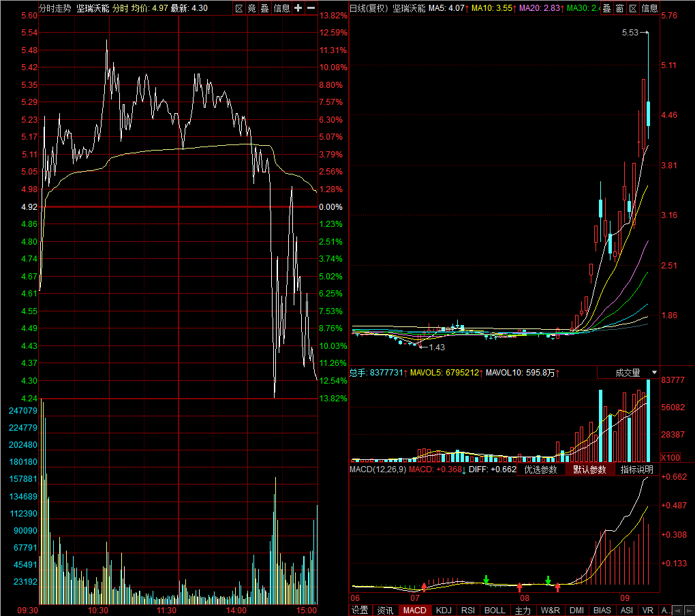Open 信息 info in intraday chart header
The image size is (695, 616).
281,8
